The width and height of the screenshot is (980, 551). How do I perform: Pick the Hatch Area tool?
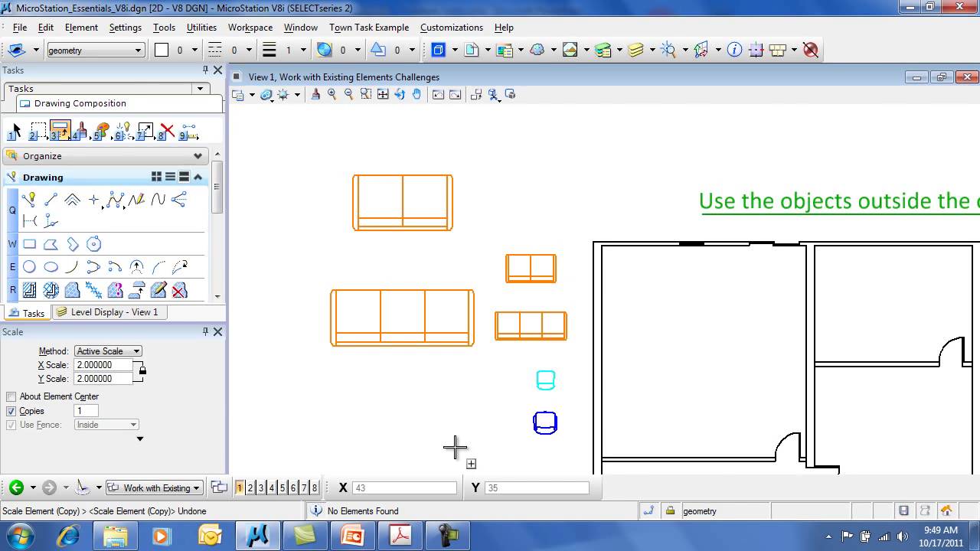29,290
